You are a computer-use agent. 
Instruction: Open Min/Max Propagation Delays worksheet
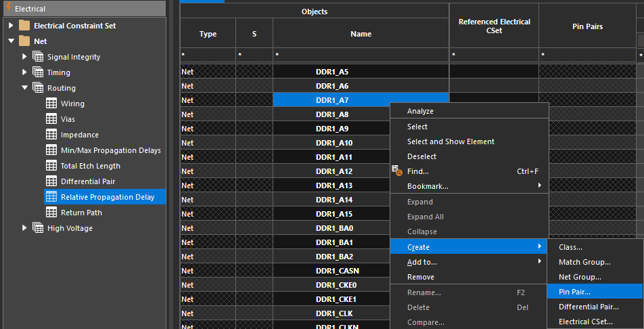coord(110,150)
